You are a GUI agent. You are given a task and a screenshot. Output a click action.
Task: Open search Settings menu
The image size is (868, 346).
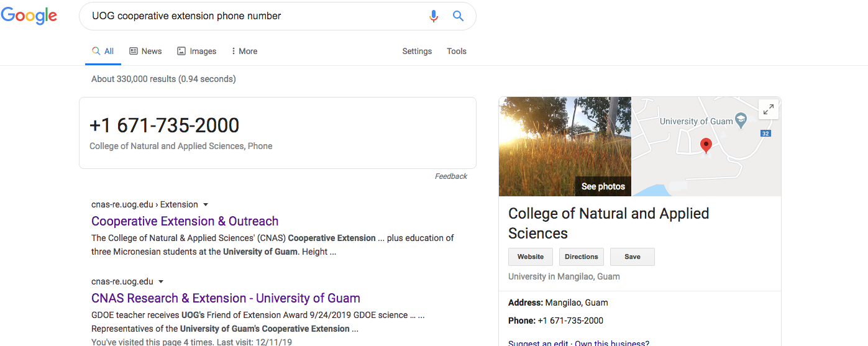(417, 51)
